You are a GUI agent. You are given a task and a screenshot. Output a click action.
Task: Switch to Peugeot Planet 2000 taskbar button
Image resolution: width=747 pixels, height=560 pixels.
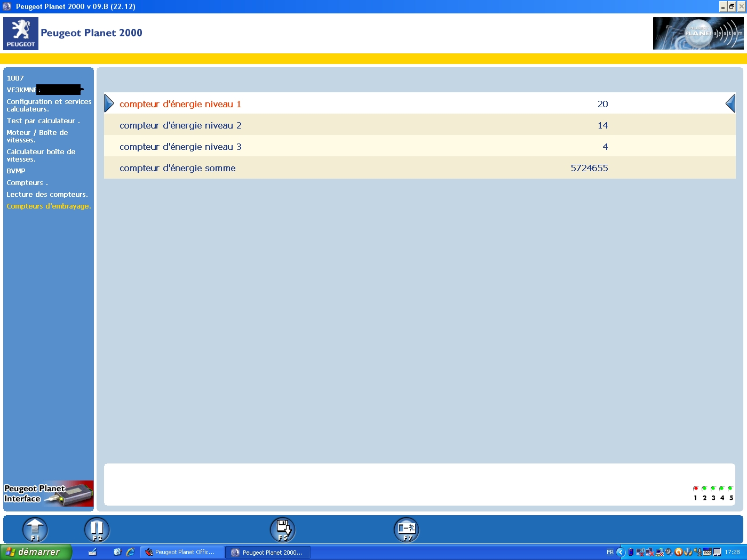coord(268,552)
